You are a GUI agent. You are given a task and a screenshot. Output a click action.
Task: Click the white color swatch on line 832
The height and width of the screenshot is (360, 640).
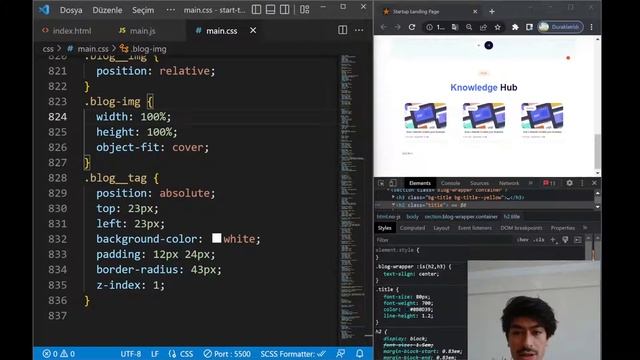click(217, 238)
